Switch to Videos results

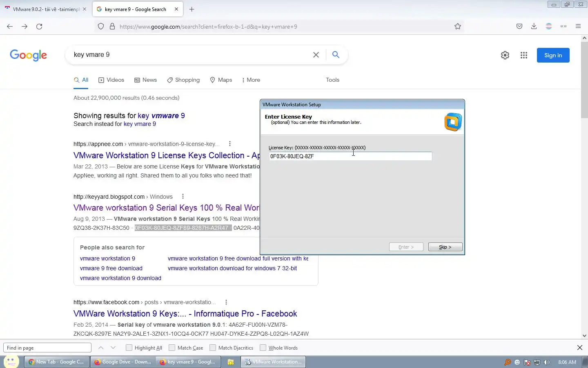(x=111, y=80)
